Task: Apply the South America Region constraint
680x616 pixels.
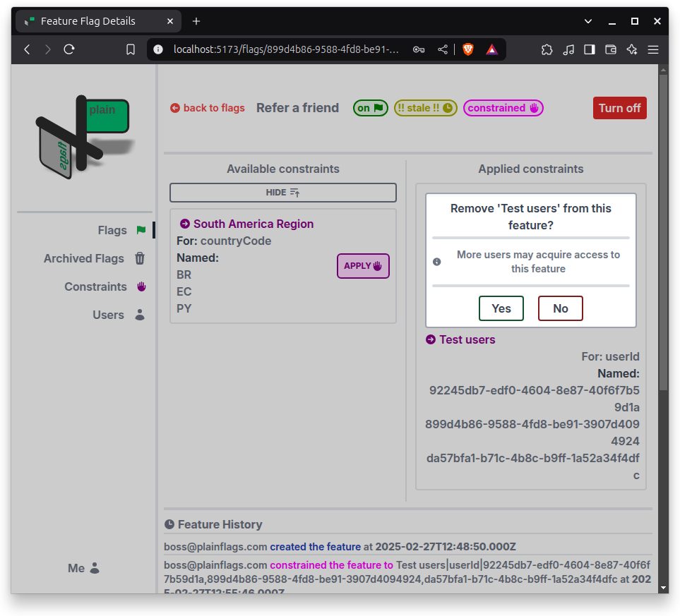Action: click(x=362, y=266)
